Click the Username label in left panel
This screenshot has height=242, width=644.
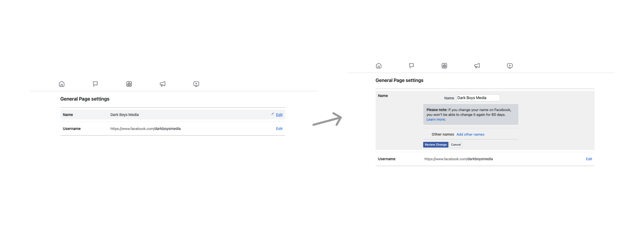click(x=72, y=129)
